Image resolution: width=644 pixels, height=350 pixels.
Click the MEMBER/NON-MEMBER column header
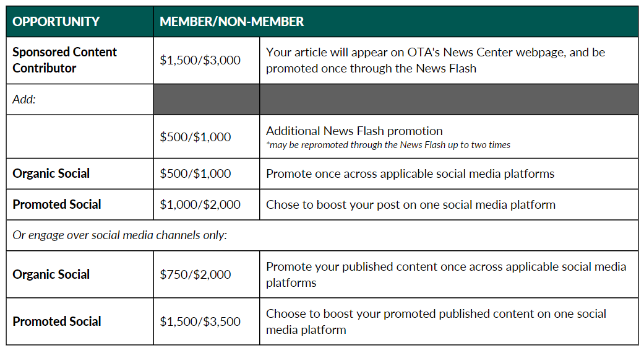click(231, 22)
